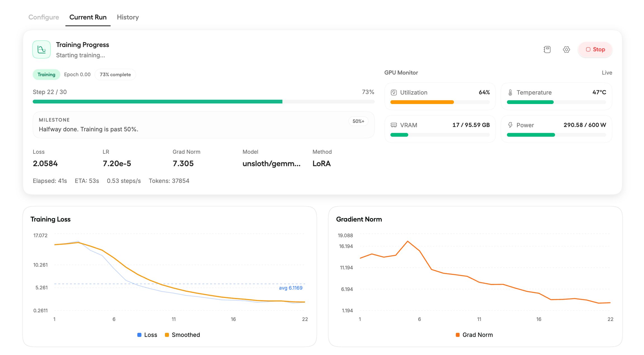The height and width of the screenshot is (355, 644).
Task: Click the green Training status pill
Action: pyautogui.click(x=46, y=75)
